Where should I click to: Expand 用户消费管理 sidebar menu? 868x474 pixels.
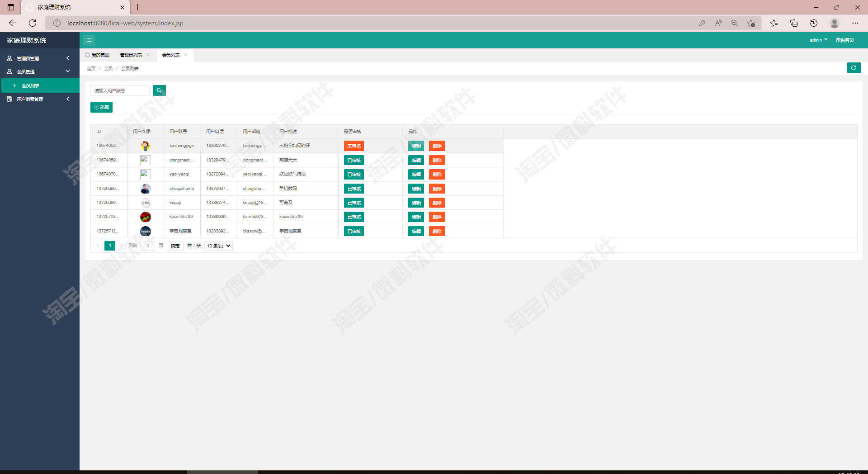[x=39, y=99]
